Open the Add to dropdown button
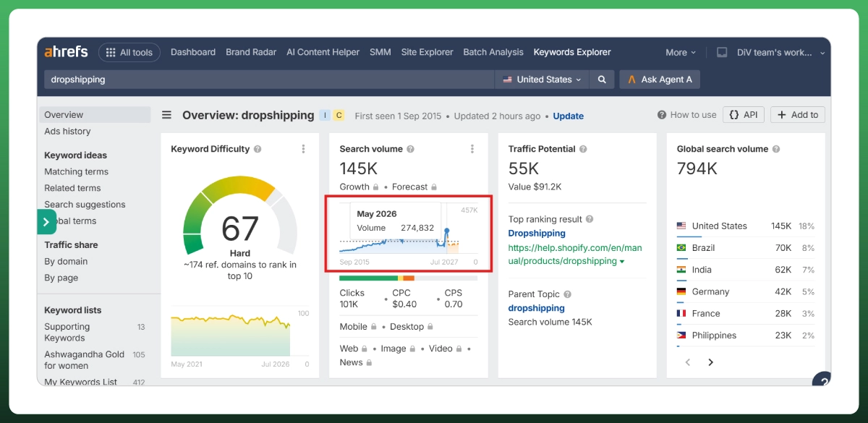 [x=798, y=115]
